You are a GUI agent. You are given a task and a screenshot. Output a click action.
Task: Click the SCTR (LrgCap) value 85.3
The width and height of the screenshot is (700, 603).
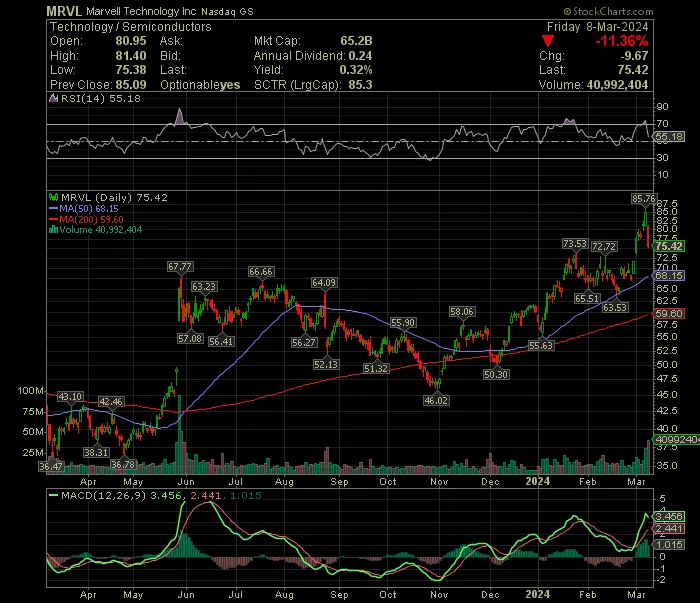point(360,84)
